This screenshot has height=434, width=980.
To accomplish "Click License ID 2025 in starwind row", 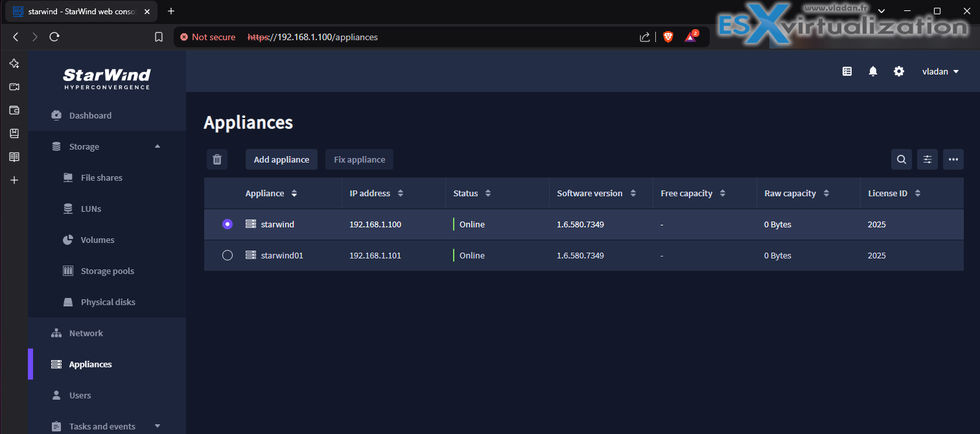I will coord(877,224).
